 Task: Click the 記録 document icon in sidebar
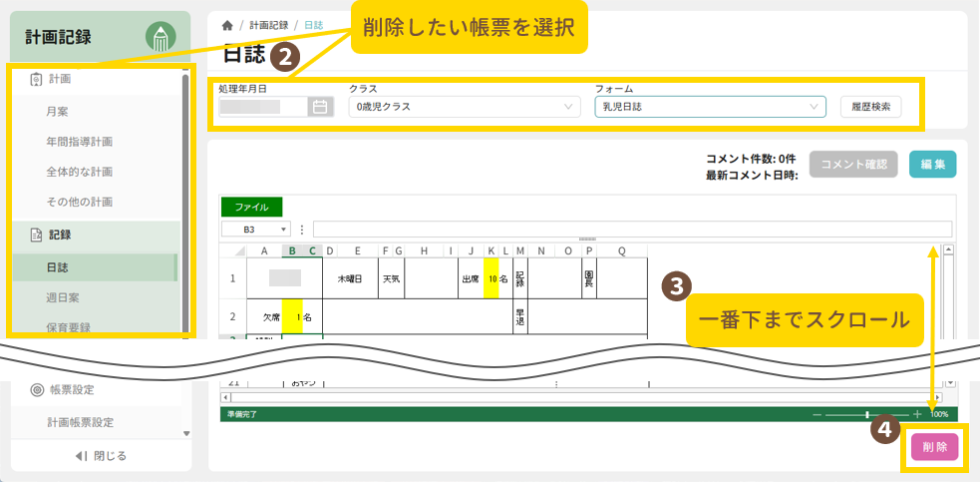click(x=36, y=235)
